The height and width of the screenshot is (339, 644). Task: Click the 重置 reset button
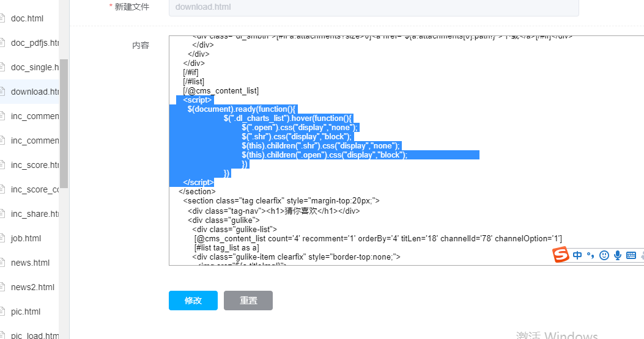coord(248,301)
